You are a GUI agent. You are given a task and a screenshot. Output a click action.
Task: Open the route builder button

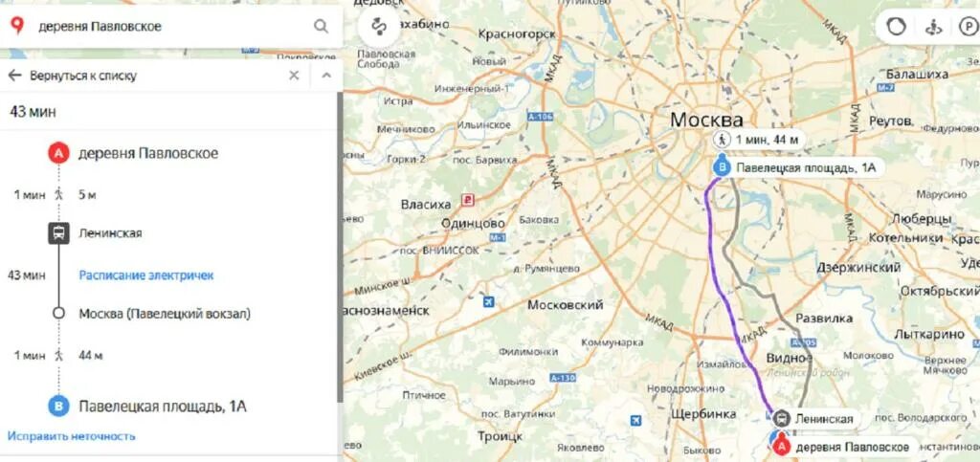coord(378,28)
